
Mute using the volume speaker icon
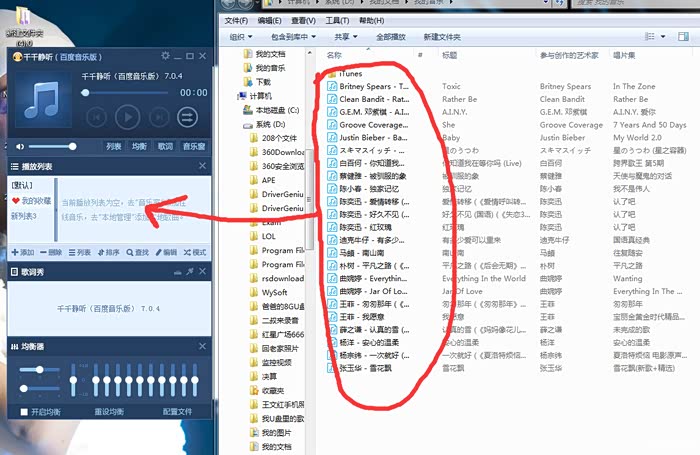click(18, 146)
